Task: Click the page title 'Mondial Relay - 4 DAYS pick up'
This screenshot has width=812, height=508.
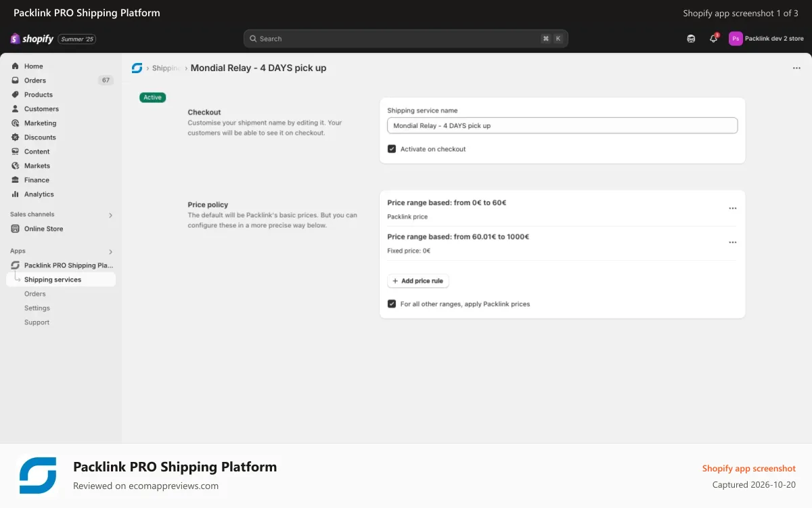Action: [x=258, y=68]
